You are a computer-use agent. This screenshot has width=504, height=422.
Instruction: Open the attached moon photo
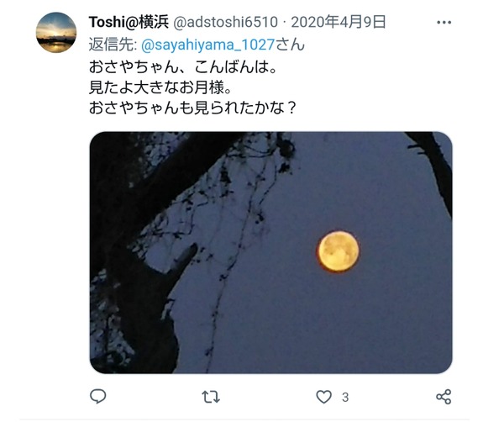(271, 252)
